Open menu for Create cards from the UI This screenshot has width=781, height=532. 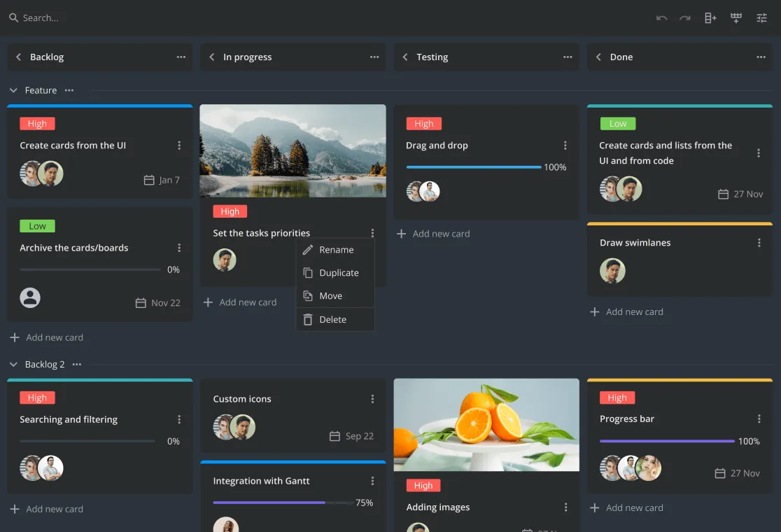(179, 146)
